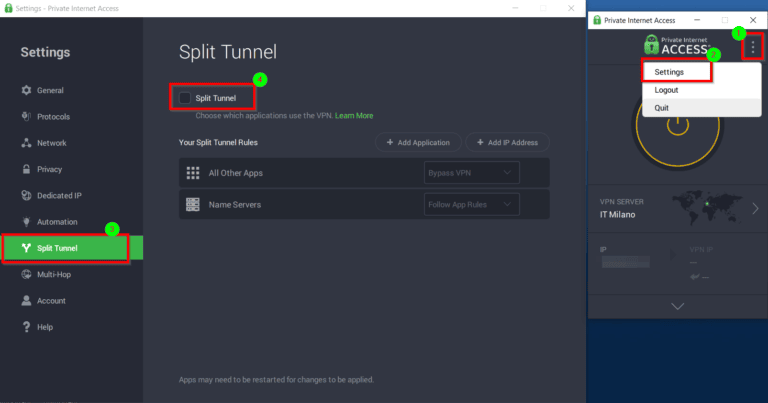Viewport: 768px width, 403px height.
Task: Click the Multi-Hop globe icon
Action: 26,274
